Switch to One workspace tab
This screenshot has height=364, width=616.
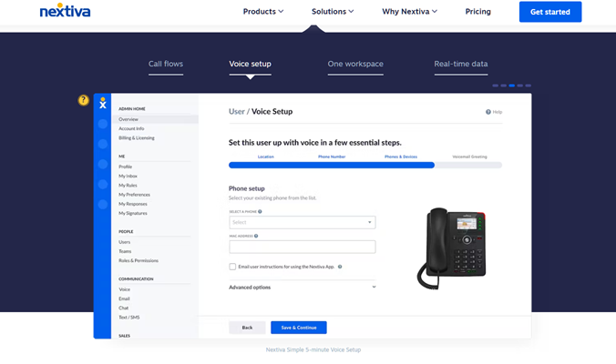tap(355, 64)
